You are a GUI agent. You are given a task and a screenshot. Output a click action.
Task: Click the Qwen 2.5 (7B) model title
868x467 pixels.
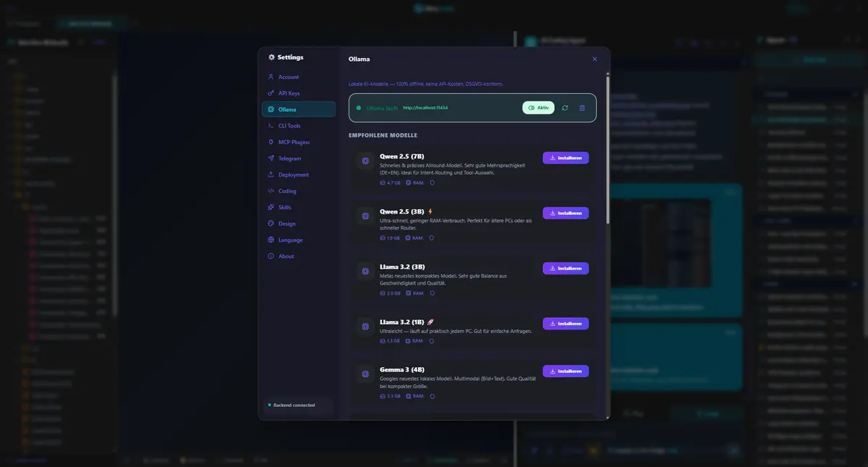point(402,156)
